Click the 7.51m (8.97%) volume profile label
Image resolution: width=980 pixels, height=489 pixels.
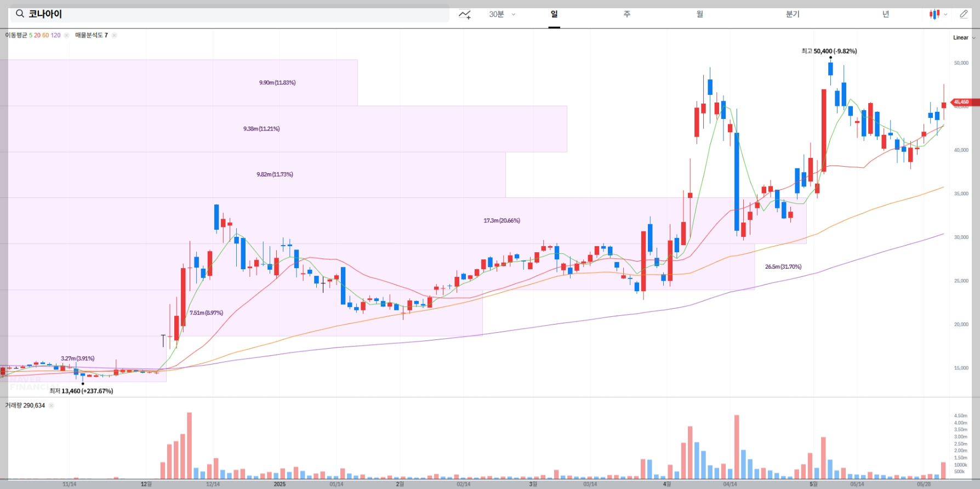click(x=206, y=312)
